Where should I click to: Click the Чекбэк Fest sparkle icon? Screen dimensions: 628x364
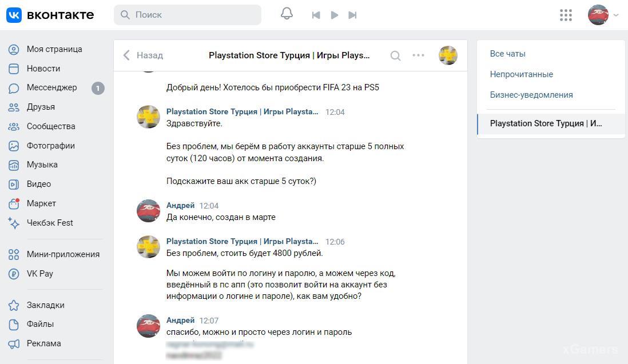[14, 223]
